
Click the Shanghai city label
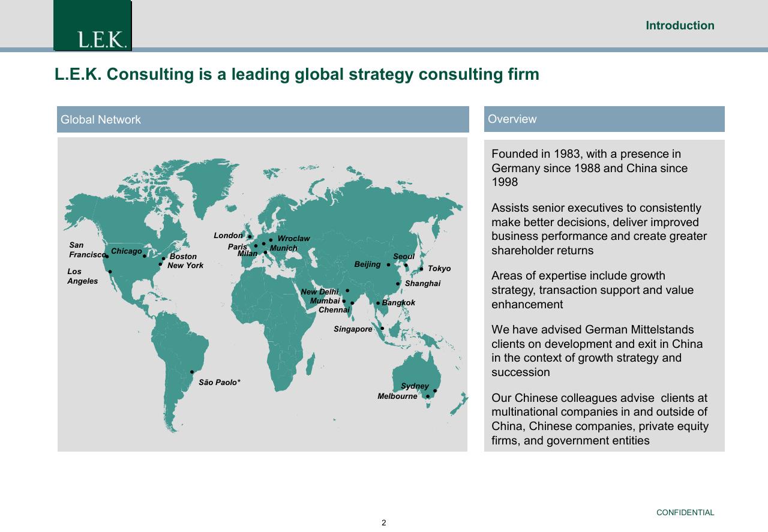(422, 284)
